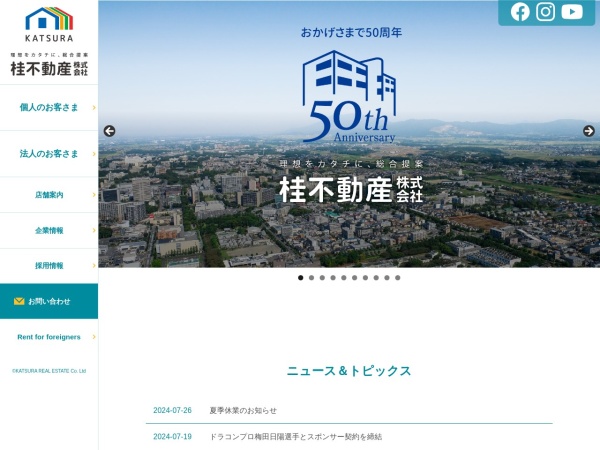
Task: Expand chevron next to 個人のお客さま
Action: (94, 108)
